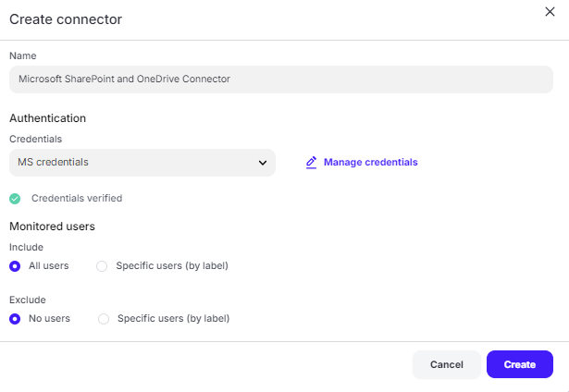Click the Monitored users section heading
The width and height of the screenshot is (569, 392).
tap(52, 226)
